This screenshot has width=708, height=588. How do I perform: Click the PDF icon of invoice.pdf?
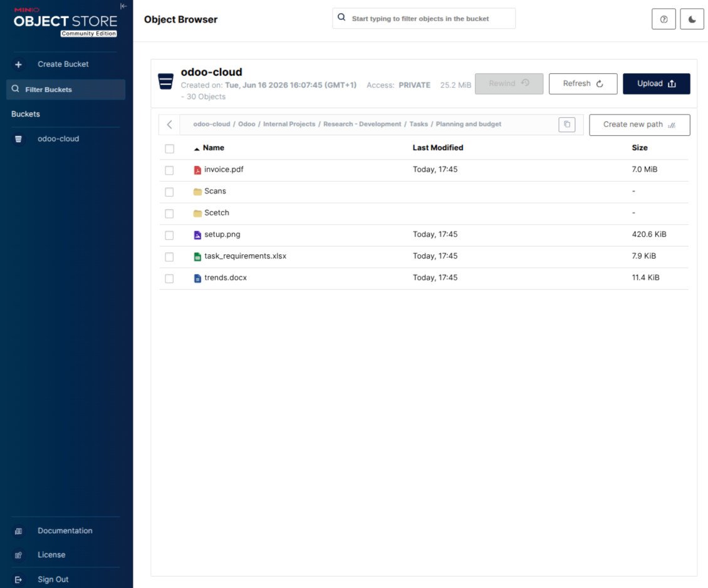click(197, 170)
